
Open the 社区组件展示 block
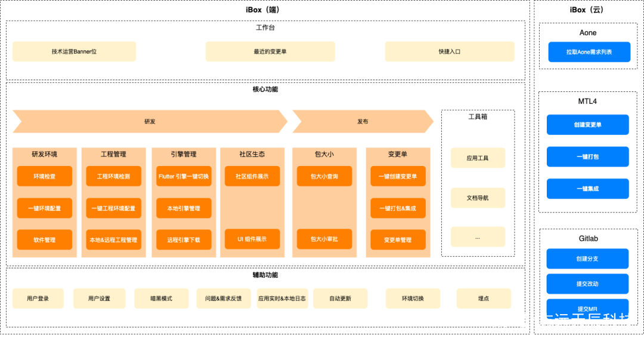click(x=252, y=176)
